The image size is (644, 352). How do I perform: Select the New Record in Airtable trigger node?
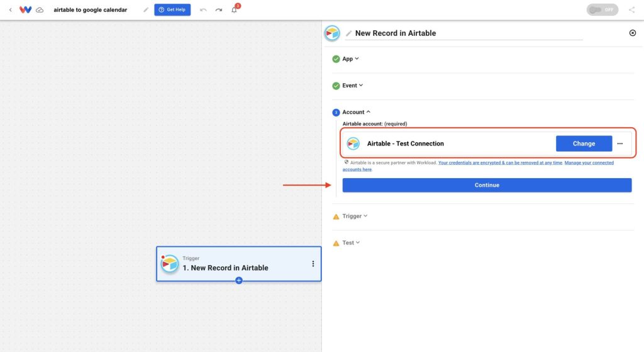coord(238,264)
